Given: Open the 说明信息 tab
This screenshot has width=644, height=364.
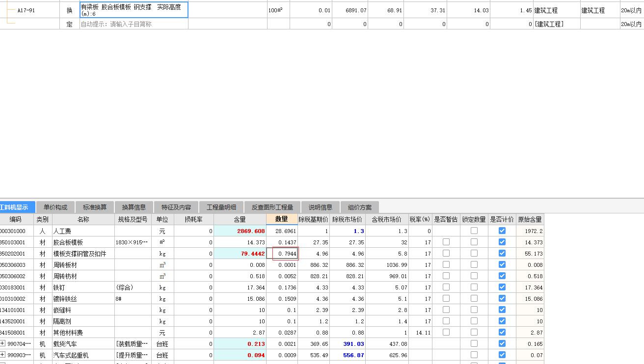Looking at the screenshot, I should (x=321, y=207).
